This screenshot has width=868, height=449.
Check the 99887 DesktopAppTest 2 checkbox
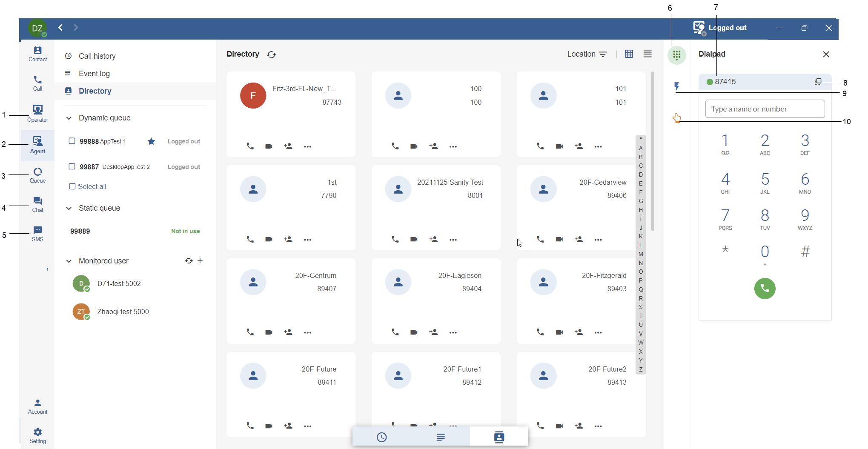point(72,166)
